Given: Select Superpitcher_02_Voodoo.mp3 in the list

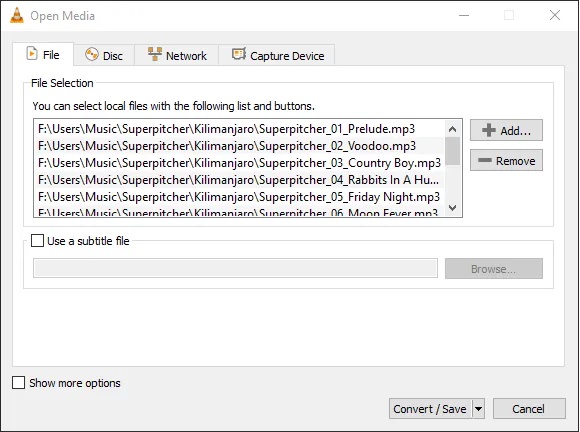Looking at the screenshot, I should point(239,146).
